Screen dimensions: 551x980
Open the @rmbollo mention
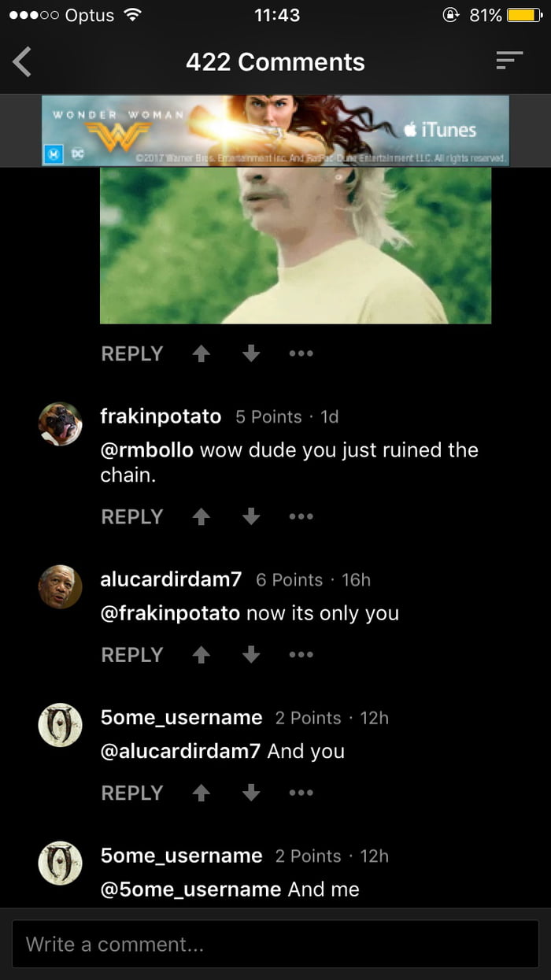pyautogui.click(x=142, y=450)
